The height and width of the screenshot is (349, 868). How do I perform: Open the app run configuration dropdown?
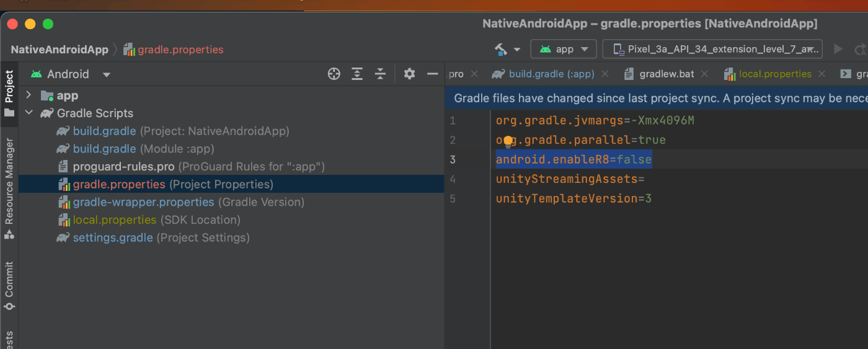564,49
